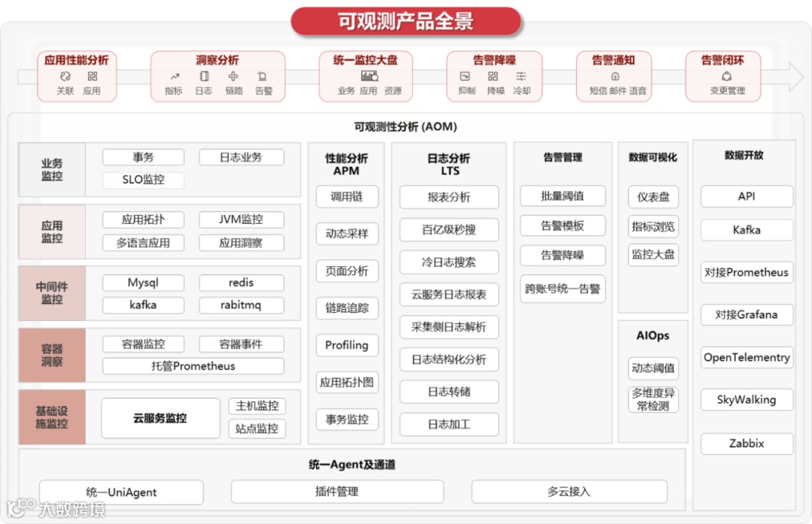Open the 日志业务 box
The height and width of the screenshot is (524, 812).
(241, 157)
